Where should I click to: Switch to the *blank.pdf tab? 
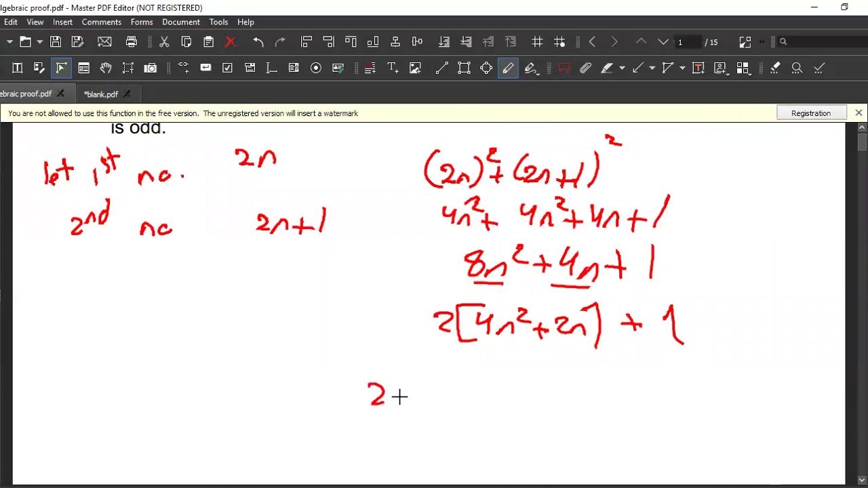pyautogui.click(x=100, y=94)
